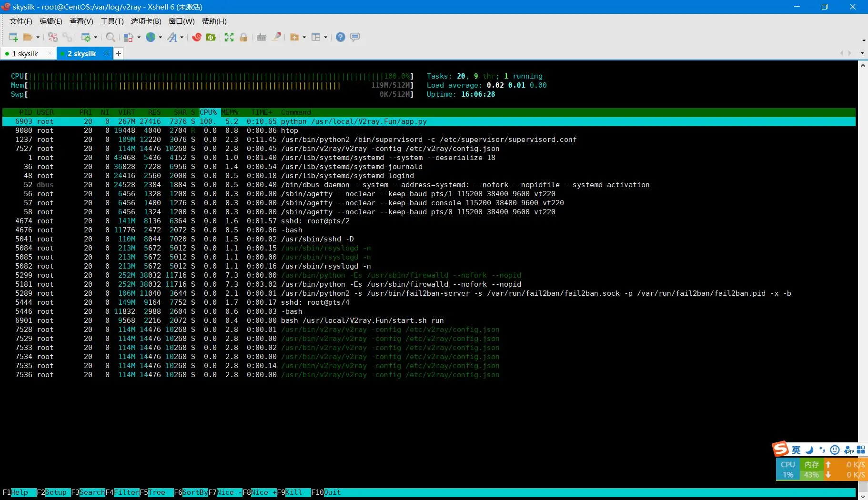Expand the color scheme dropdown arrow
The height and width of the screenshot is (500, 868).
[139, 37]
